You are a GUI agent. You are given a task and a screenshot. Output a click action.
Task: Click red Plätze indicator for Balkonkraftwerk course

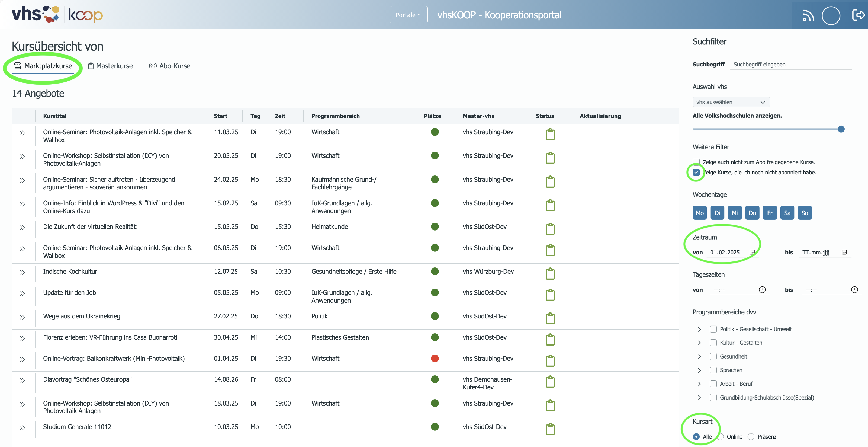coord(435,358)
